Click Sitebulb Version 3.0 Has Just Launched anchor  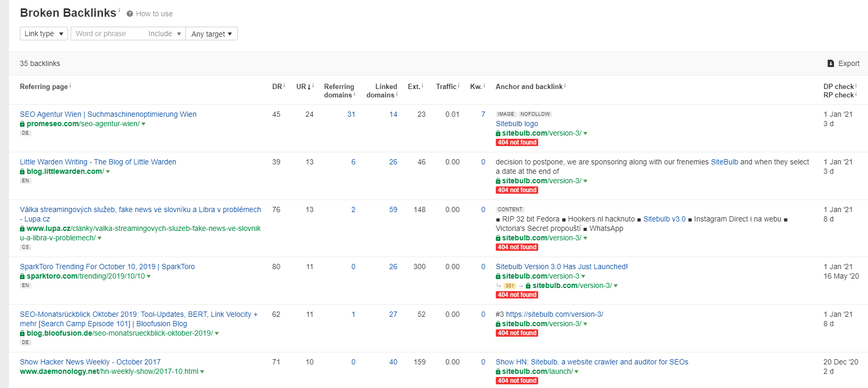(562, 267)
